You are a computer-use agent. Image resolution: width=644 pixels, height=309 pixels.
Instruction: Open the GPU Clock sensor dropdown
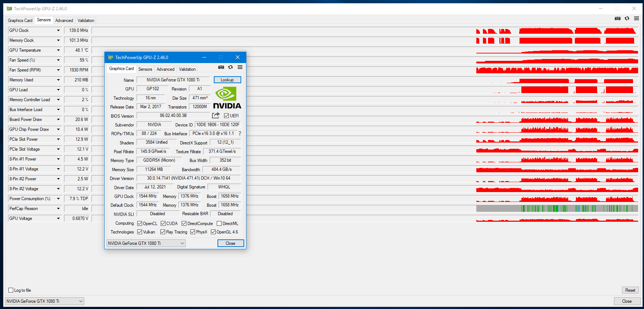coord(58,30)
